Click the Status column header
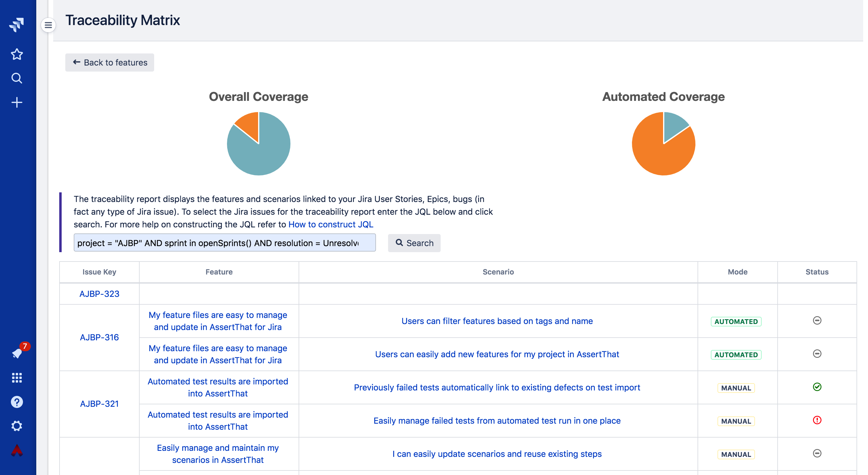868x475 pixels. (x=817, y=272)
